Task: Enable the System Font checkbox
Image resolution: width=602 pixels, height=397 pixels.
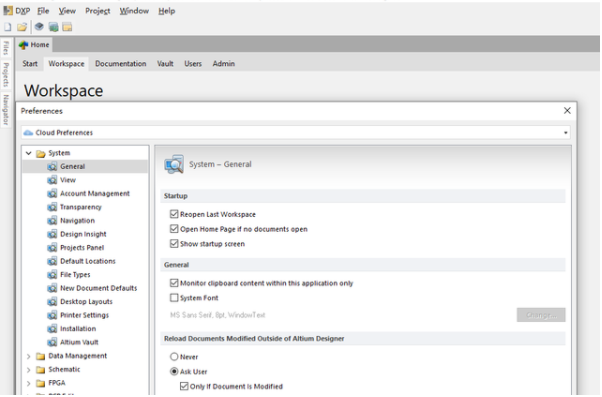Action: [174, 298]
